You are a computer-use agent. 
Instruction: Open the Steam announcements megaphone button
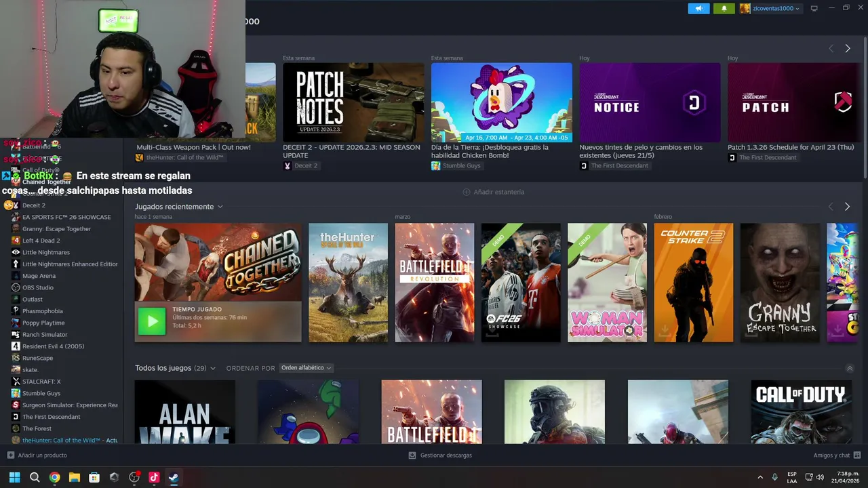(x=698, y=9)
